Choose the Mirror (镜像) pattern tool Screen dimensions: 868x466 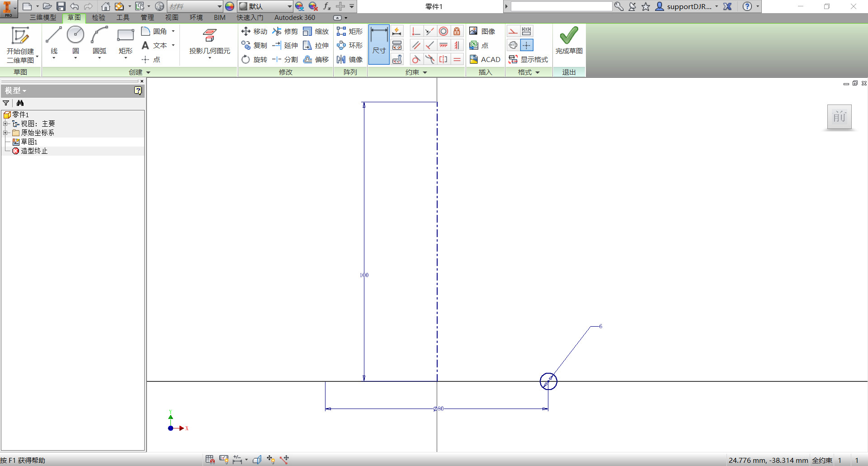tap(350, 59)
